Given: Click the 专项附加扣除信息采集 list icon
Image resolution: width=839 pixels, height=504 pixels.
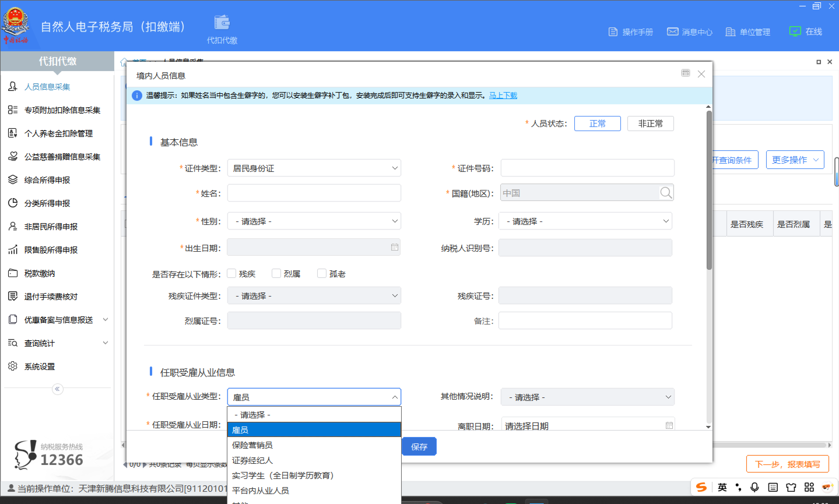Looking at the screenshot, I should point(13,110).
